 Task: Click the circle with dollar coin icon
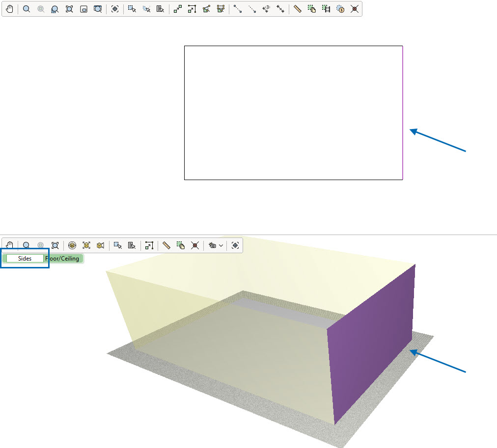coord(340,9)
